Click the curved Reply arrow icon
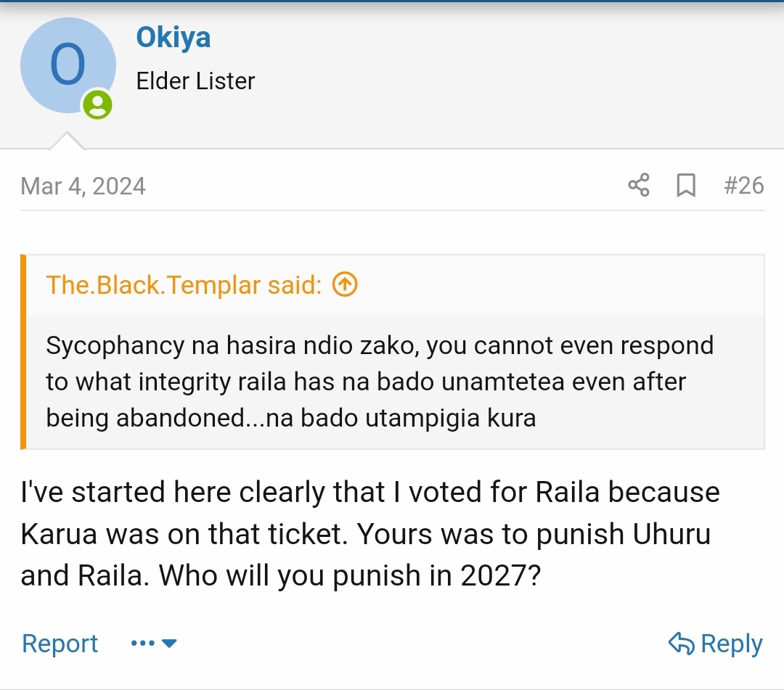Image resolution: width=784 pixels, height=690 pixels. pyautogui.click(x=681, y=643)
